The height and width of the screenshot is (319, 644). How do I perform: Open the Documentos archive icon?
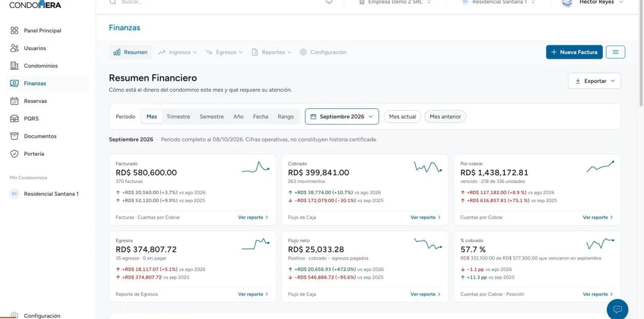coord(14,136)
